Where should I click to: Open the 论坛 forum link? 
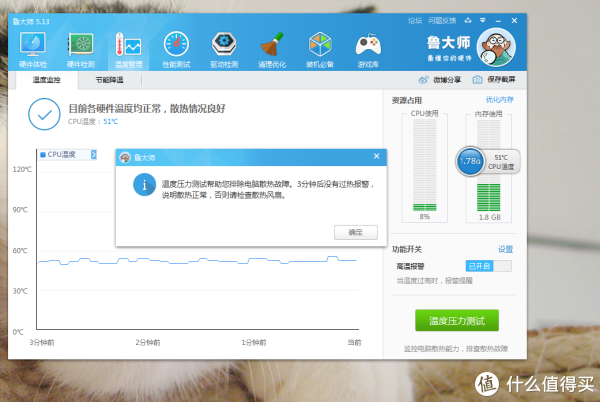415,21
